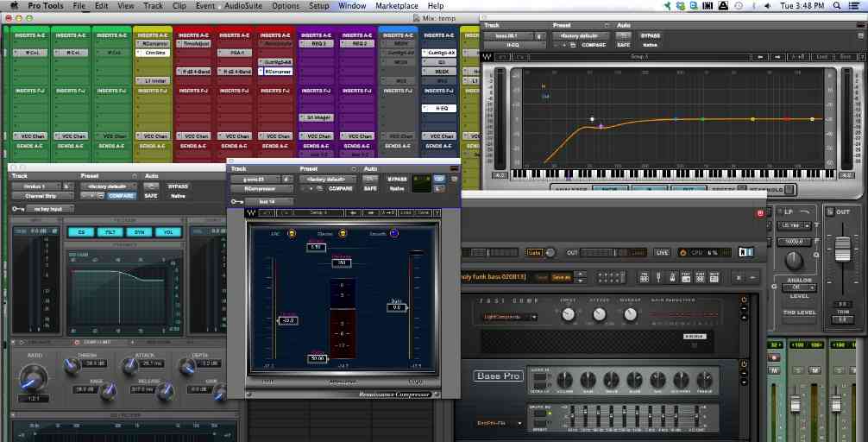Viewport: 868px width, 442px height.
Task: Click OUT fader in right plug-in
Action: point(842,249)
